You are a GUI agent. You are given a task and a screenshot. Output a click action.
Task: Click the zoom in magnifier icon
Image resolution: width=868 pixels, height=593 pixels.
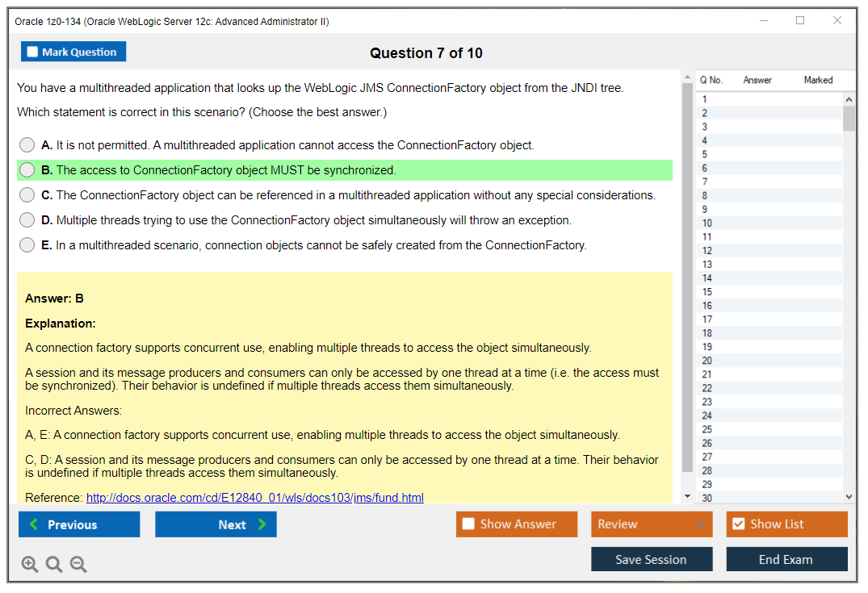pos(30,564)
